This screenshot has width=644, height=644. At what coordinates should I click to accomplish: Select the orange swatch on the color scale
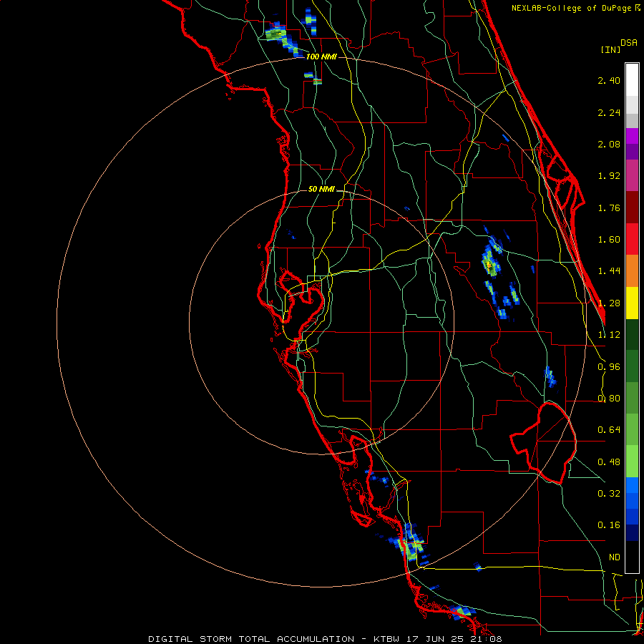(x=632, y=271)
